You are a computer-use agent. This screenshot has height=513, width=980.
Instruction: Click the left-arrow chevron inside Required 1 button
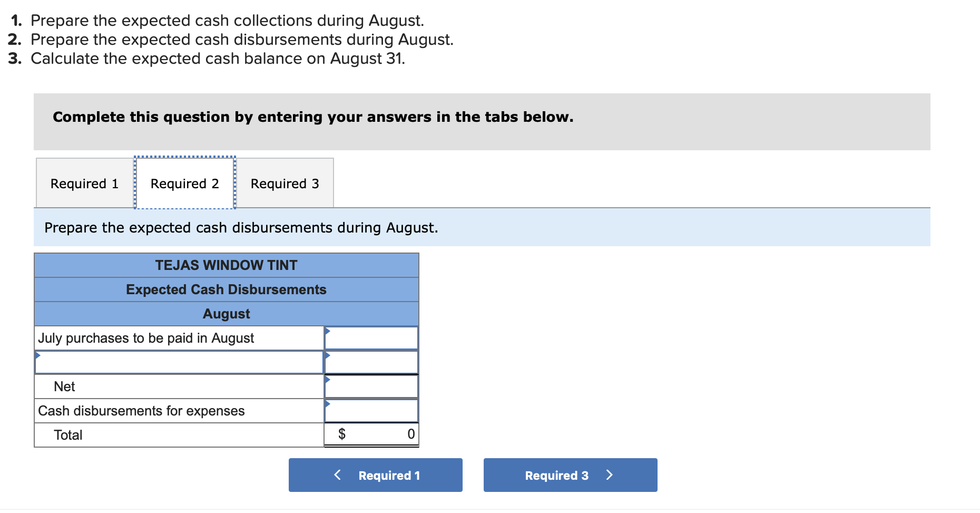point(337,475)
